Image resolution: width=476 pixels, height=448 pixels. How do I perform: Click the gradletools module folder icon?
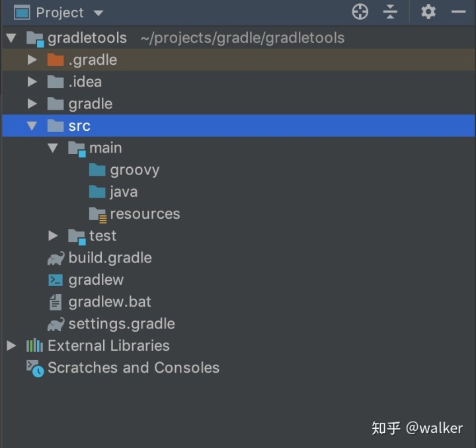(x=35, y=39)
